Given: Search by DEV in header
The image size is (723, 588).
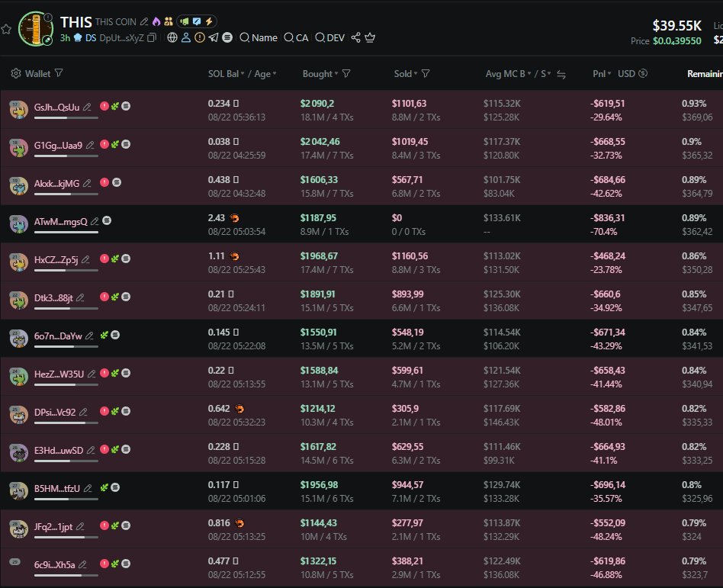Looking at the screenshot, I should 329,37.
